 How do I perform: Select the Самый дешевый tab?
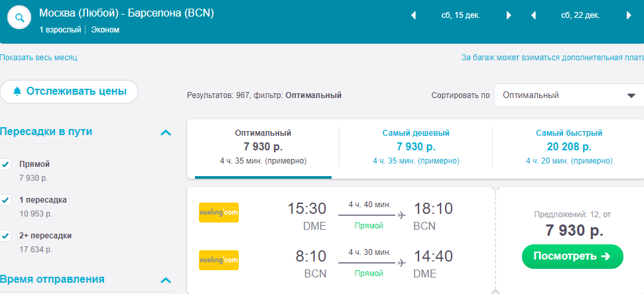[416, 147]
